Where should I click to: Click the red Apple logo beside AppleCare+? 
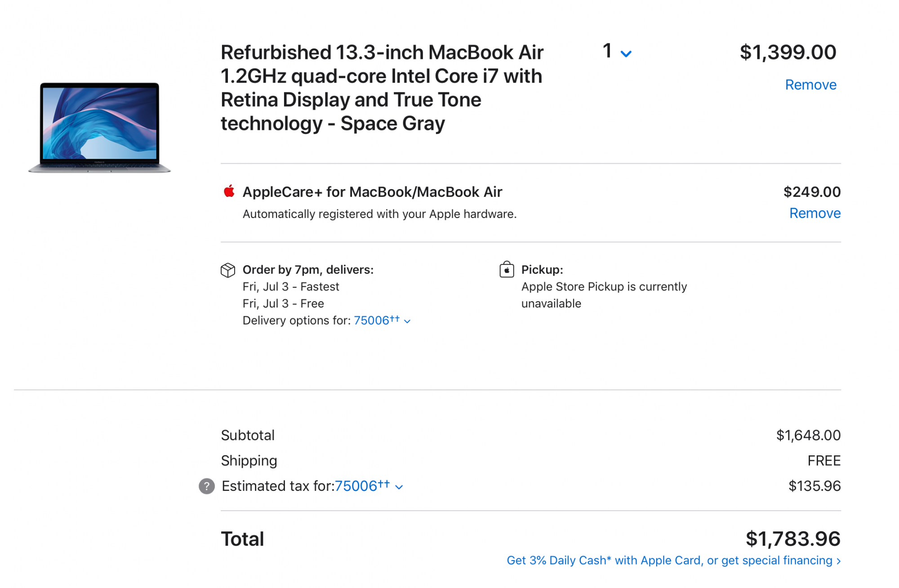[229, 191]
